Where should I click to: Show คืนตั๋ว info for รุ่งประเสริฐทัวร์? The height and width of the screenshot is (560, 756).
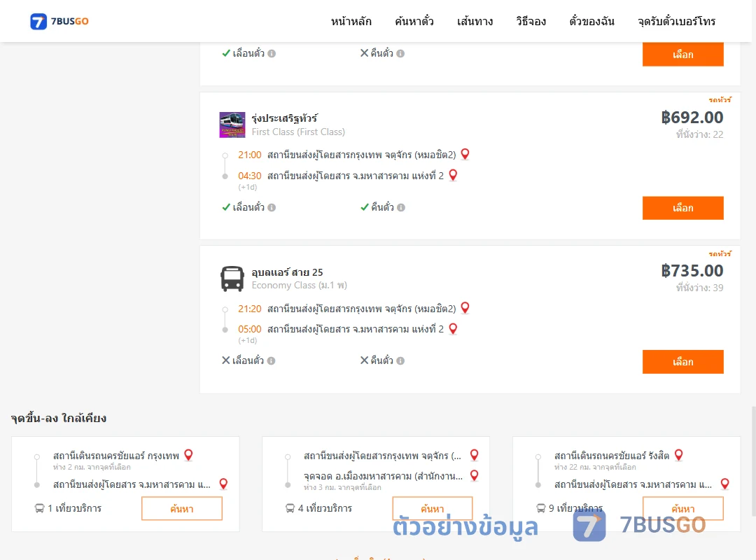coord(401,207)
